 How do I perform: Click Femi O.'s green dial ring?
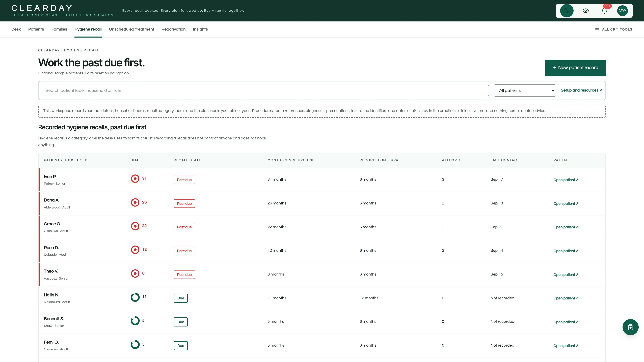point(135,345)
